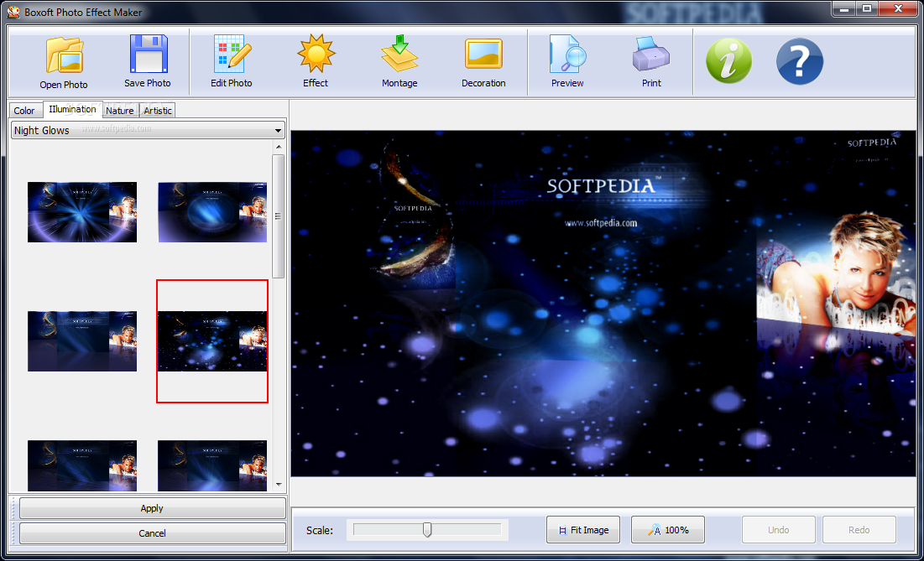Click the effects list scroll up arrow

coord(279,147)
